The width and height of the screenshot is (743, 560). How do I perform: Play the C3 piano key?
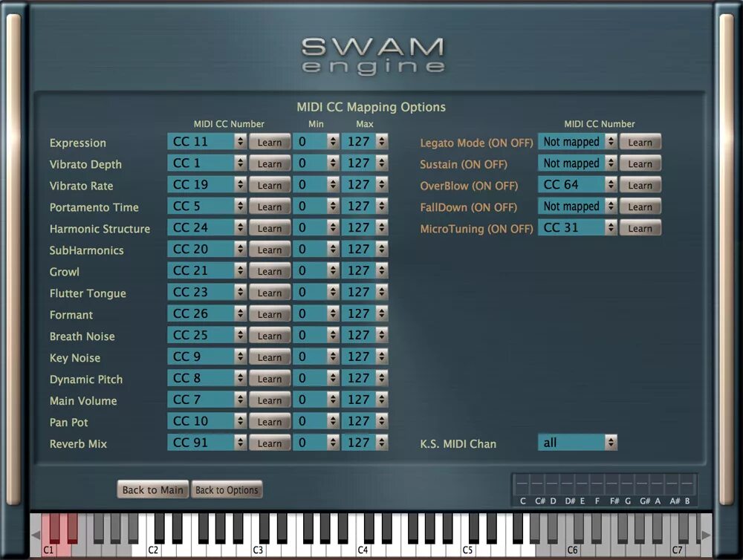(259, 550)
